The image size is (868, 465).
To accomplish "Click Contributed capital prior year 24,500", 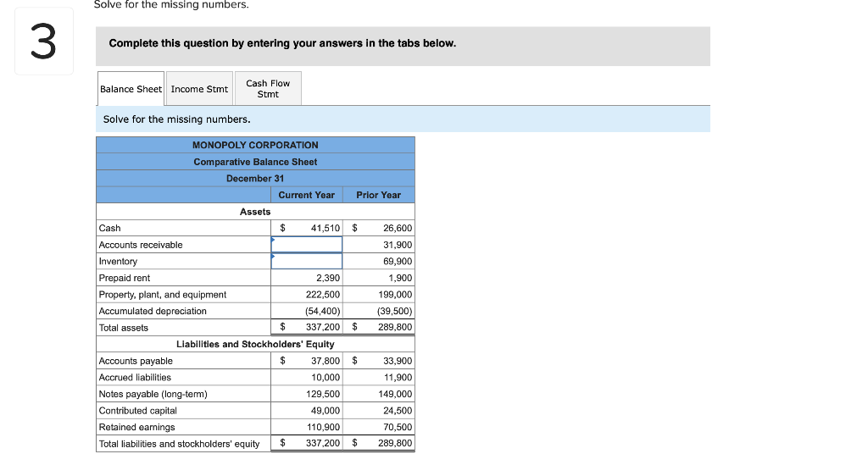I will tap(398, 410).
